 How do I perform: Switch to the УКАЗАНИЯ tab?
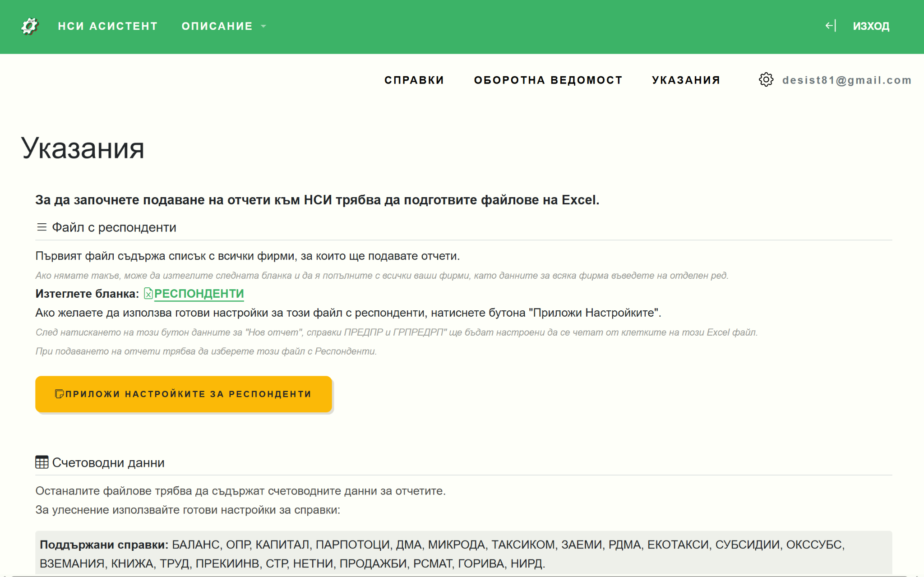tap(686, 80)
